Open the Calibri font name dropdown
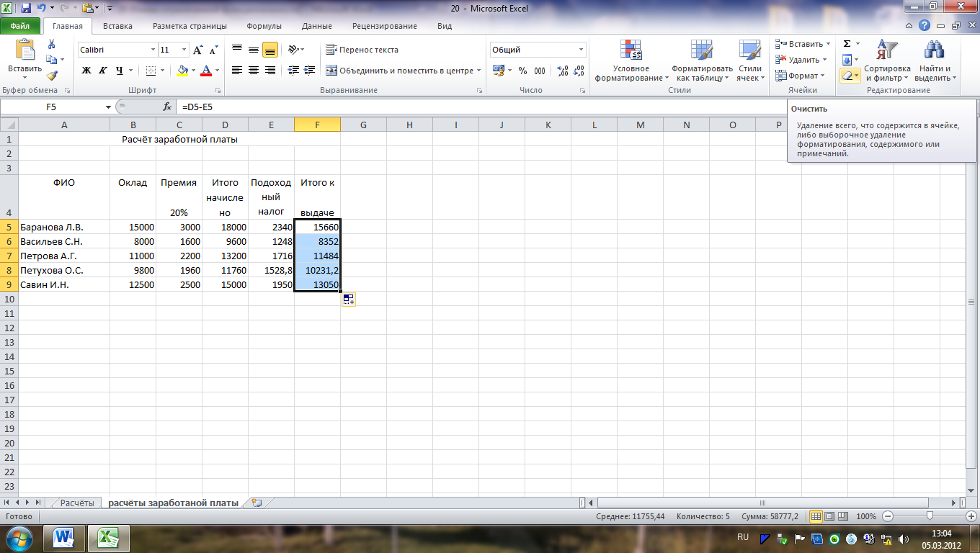Screen dimensions: 980x553 pyautogui.click(x=153, y=50)
